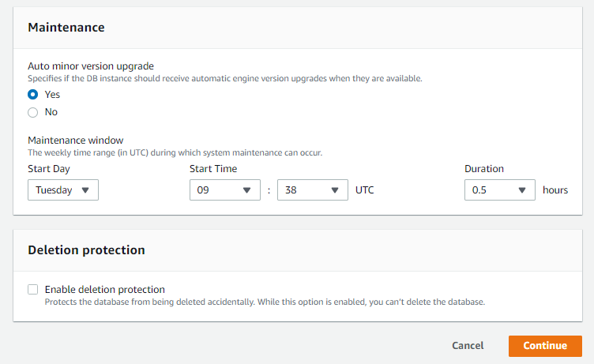The image size is (594, 364).
Task: Click the Enable deletion protection label
Action: tap(105, 289)
